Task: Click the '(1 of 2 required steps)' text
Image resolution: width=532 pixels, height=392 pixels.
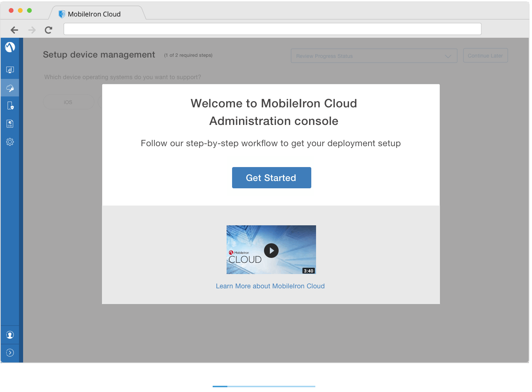Action: point(188,55)
